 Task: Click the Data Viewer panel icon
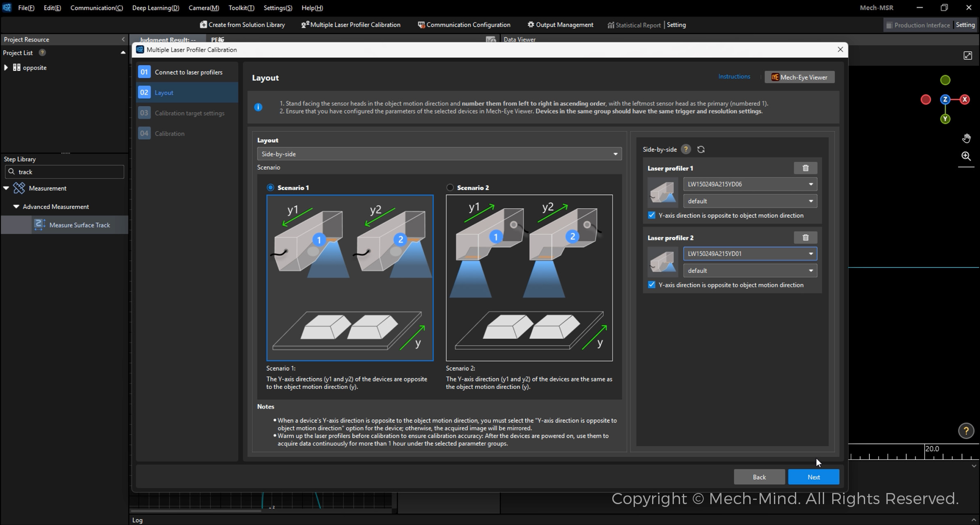click(x=491, y=39)
